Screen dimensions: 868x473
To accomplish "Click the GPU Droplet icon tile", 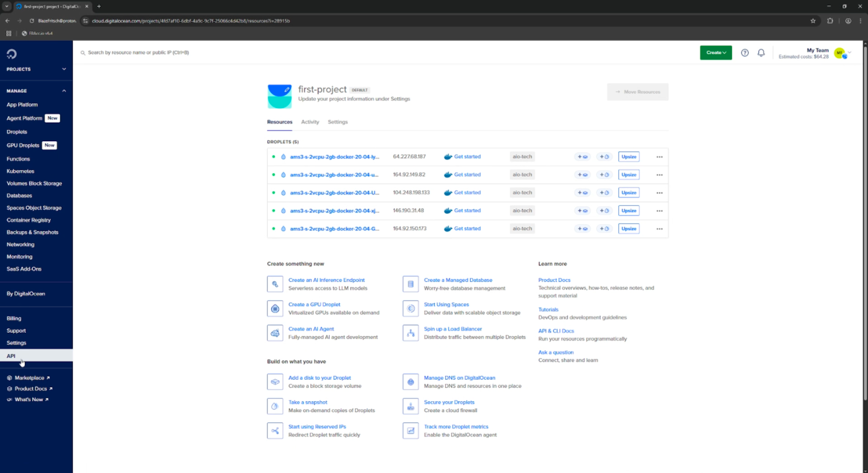I will point(275,308).
